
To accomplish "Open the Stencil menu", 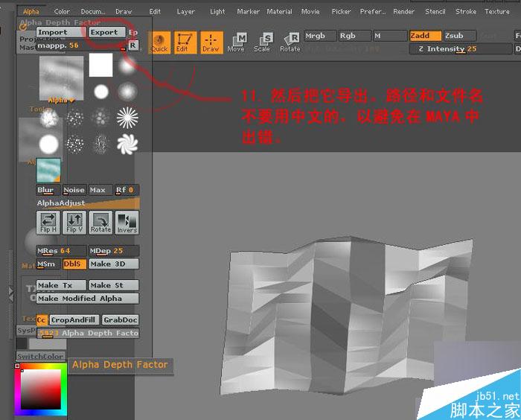I will click(435, 12).
